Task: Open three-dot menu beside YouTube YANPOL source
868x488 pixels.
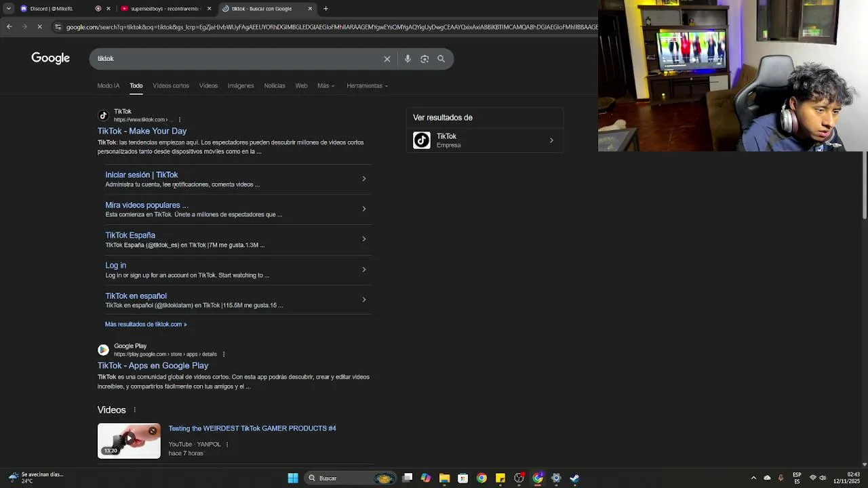Action: 227,445
